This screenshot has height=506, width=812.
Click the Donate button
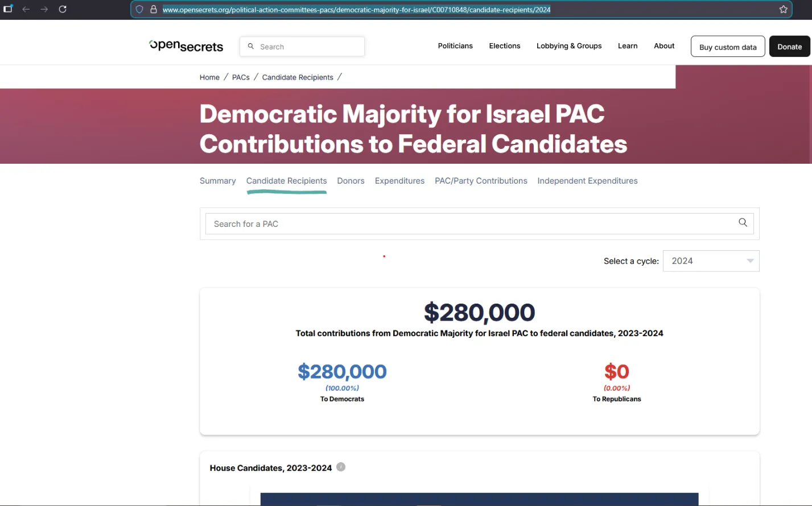[x=790, y=47]
